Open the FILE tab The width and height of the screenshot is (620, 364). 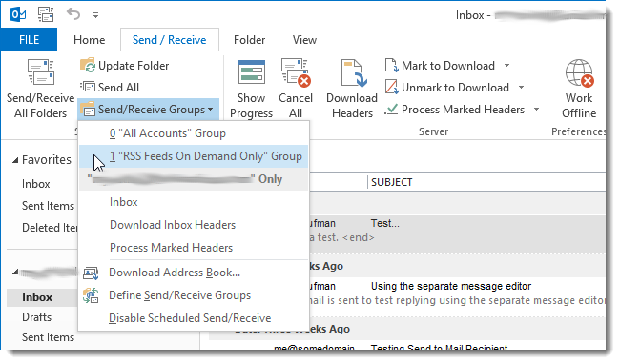tap(29, 40)
